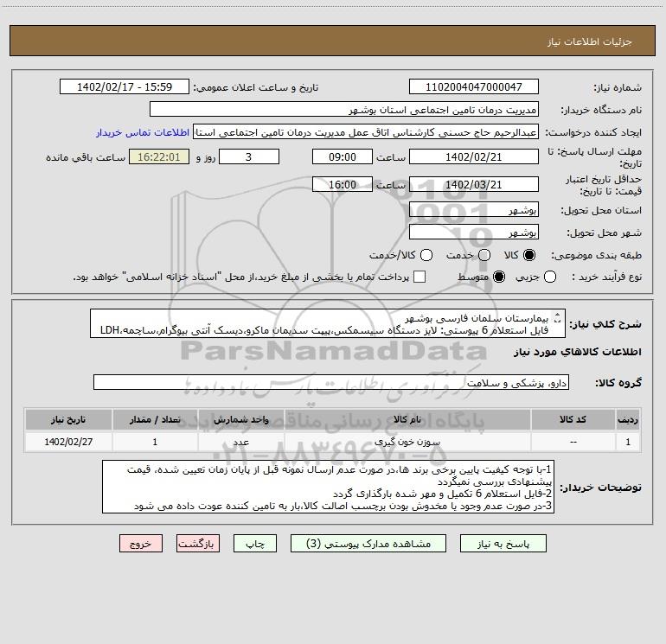This screenshot has height=644, width=666.
Task: Click the کد کالا column header
Action: (573, 419)
